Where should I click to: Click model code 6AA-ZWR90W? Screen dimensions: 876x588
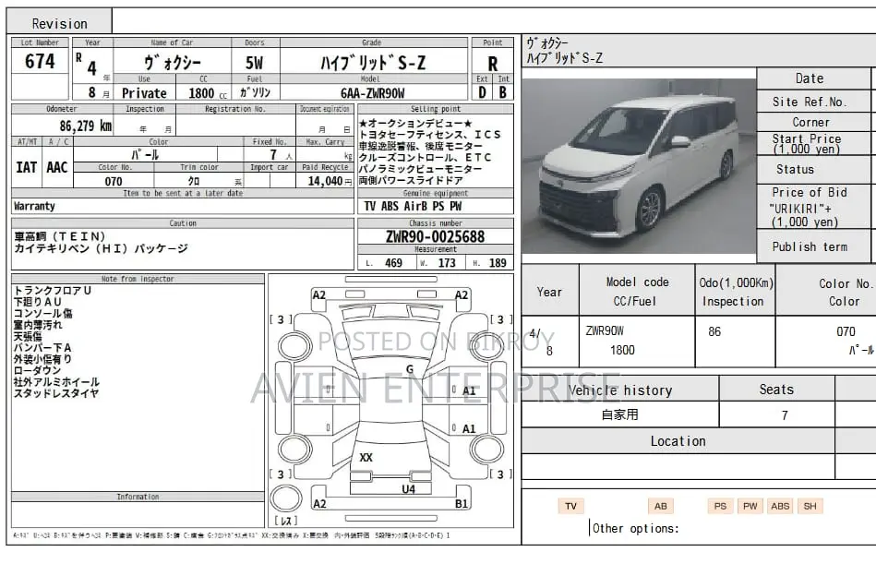[373, 93]
